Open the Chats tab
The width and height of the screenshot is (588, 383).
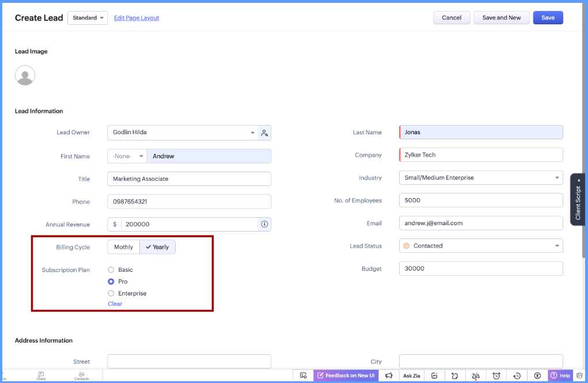coord(41,376)
